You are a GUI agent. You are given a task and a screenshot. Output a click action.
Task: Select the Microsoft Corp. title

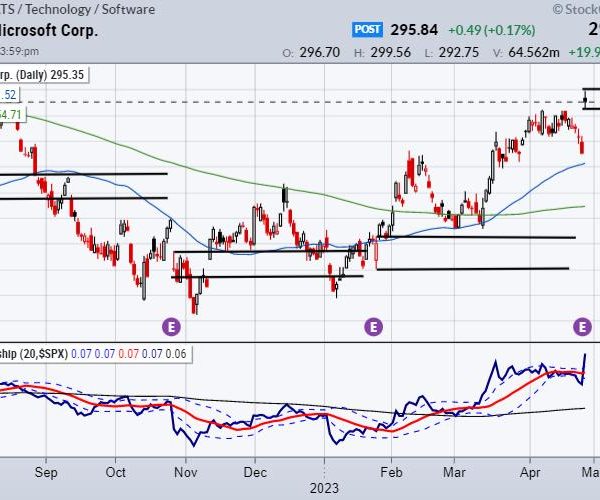(48, 30)
